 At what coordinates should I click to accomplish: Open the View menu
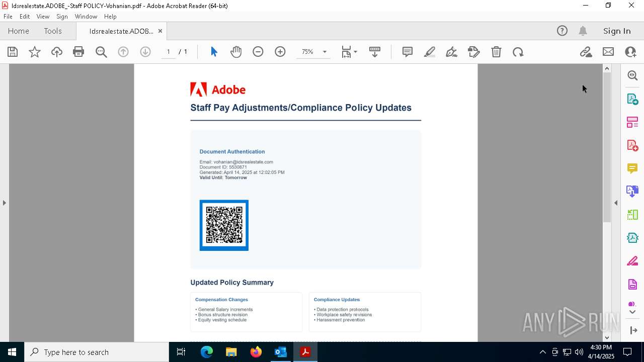point(43,17)
